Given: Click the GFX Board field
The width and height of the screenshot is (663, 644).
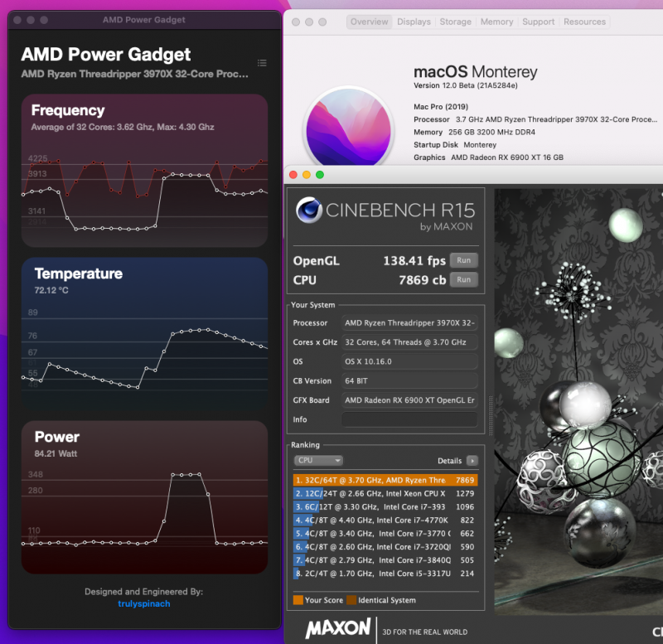Looking at the screenshot, I should click(x=409, y=400).
